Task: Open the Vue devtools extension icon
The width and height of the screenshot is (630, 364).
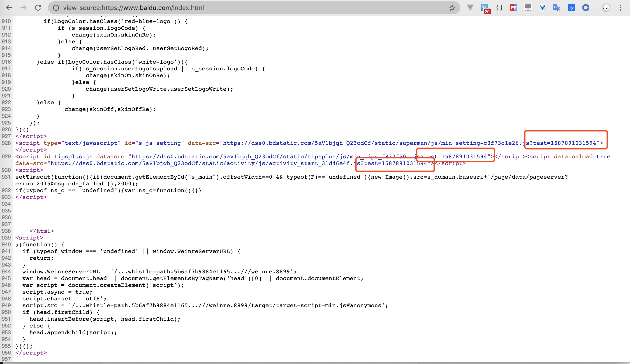Action: 470,8
